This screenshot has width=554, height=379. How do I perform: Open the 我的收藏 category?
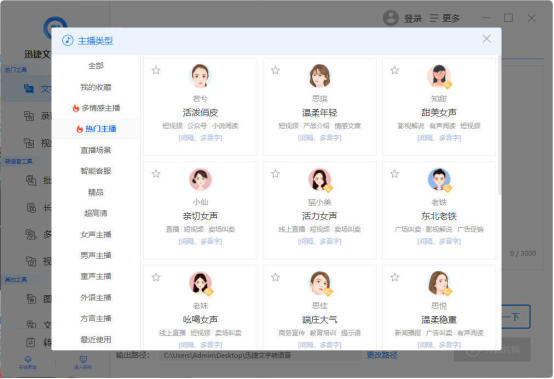[x=96, y=87]
